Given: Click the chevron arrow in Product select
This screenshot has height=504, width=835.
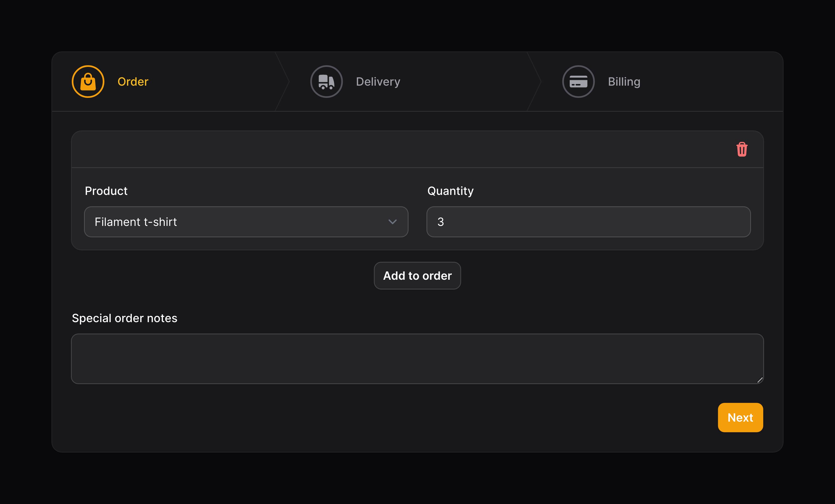Looking at the screenshot, I should pos(392,222).
